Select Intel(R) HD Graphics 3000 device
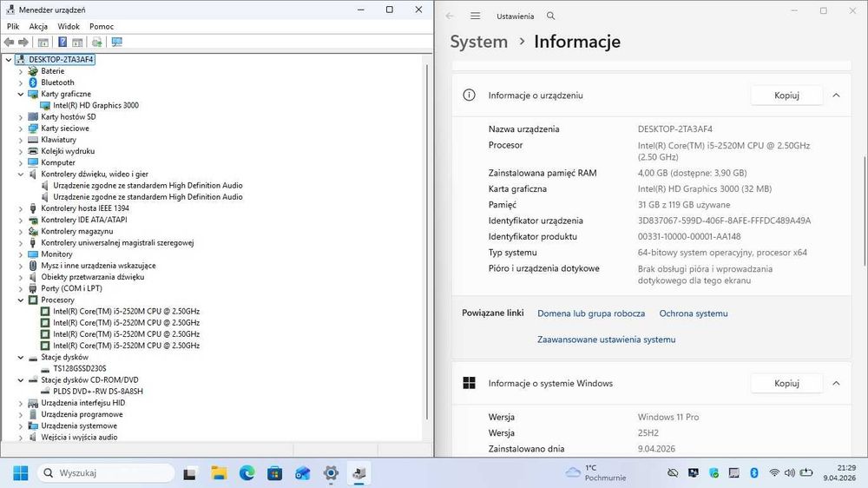The height and width of the screenshot is (488, 868). 95,105
